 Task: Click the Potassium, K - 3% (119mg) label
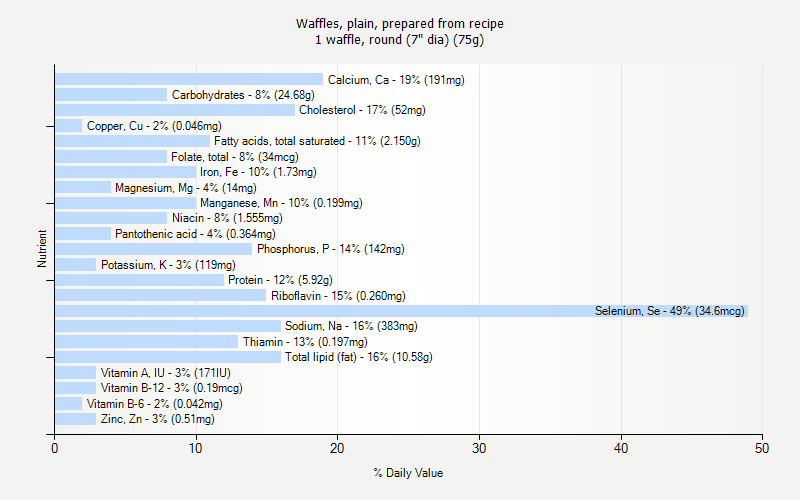(168, 265)
